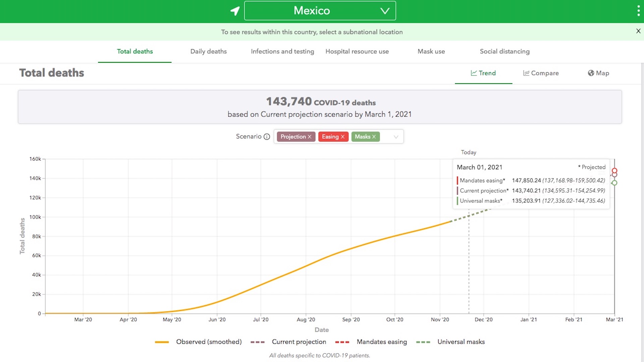The width and height of the screenshot is (644, 362).
Task: Toggle the Easing scenario off
Action: [x=342, y=136]
